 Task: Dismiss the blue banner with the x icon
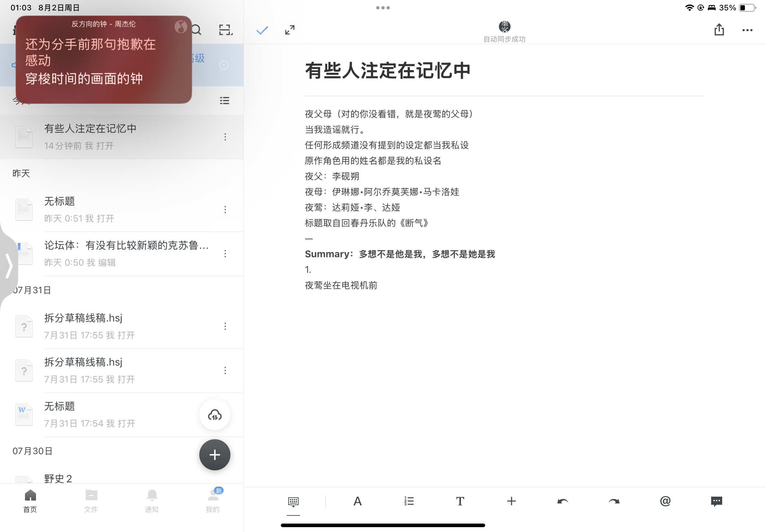coord(224,65)
